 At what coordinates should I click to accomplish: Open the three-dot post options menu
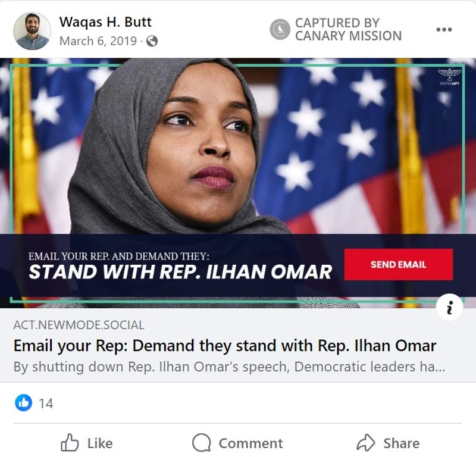(444, 29)
